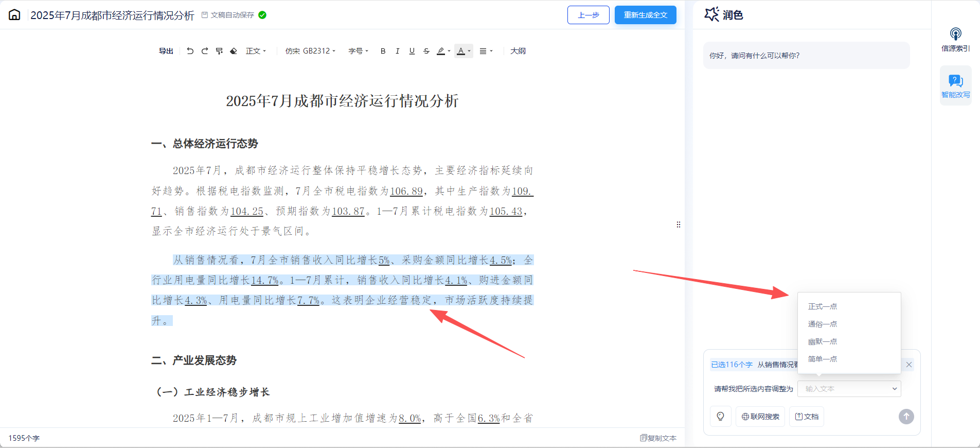The height and width of the screenshot is (448, 980).
Task: Click 重新生成全文 button
Action: click(x=645, y=15)
